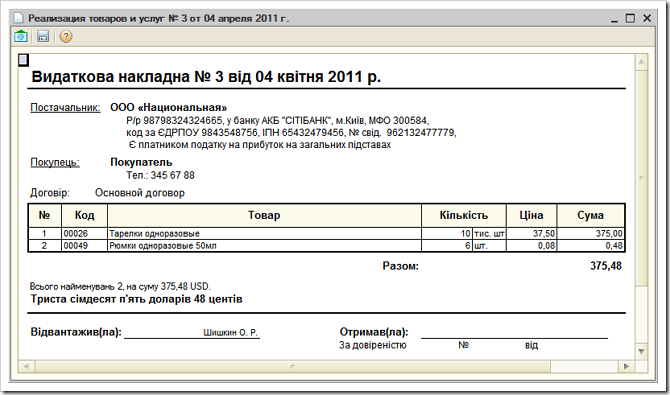670x395 pixels.
Task: Click the green view-mode toolbar icon
Action: 21,37
